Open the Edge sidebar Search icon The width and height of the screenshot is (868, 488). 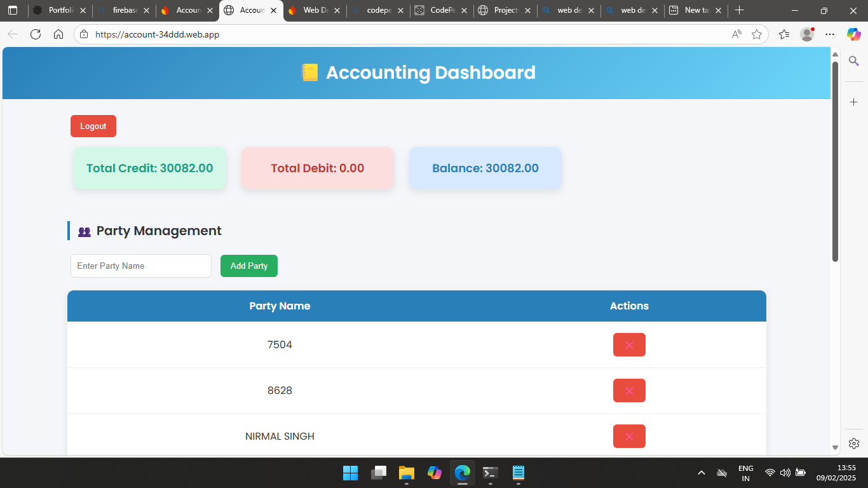point(854,61)
